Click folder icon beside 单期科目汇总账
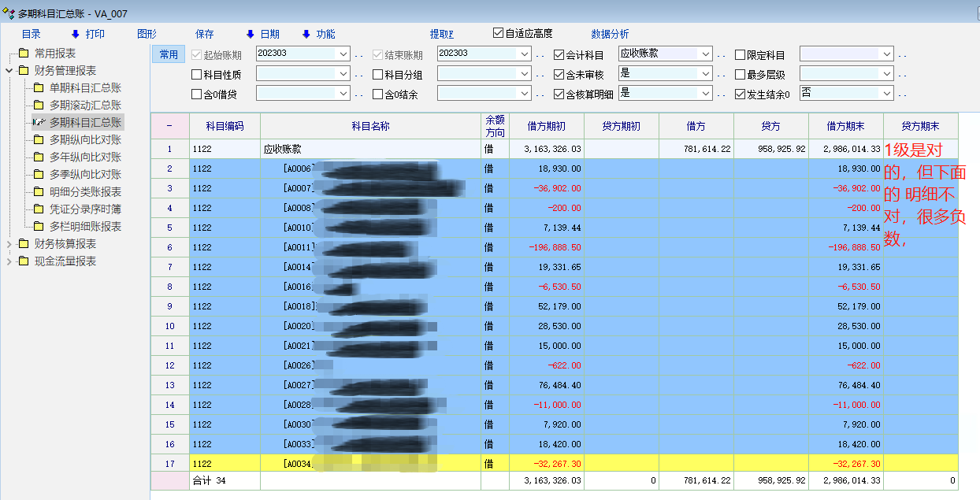This screenshot has height=500, width=980. [38, 88]
